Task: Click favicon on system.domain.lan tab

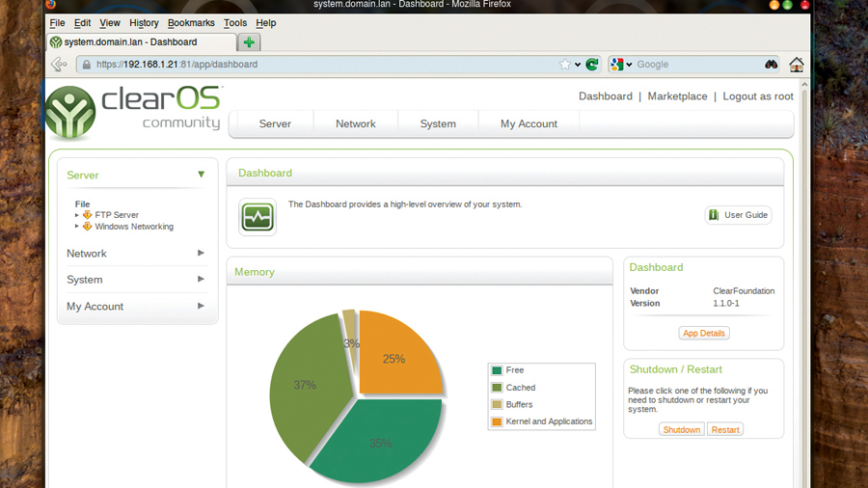Action: pos(55,42)
